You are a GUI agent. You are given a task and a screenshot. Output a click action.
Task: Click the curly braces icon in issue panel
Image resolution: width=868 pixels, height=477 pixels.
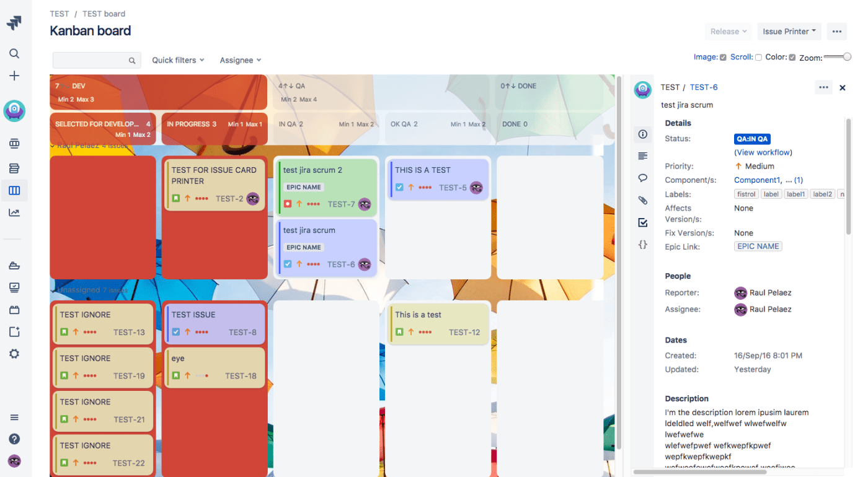point(643,245)
